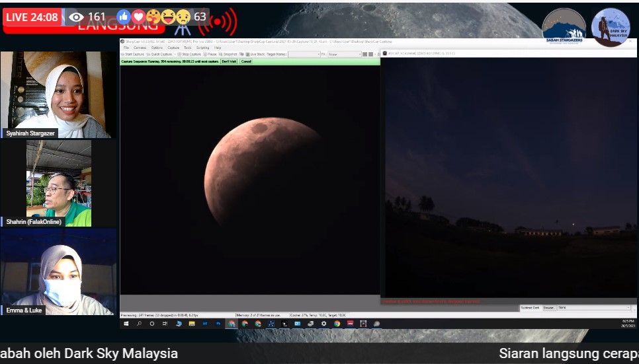
Task: Stop the running capture
Action: click(189, 54)
